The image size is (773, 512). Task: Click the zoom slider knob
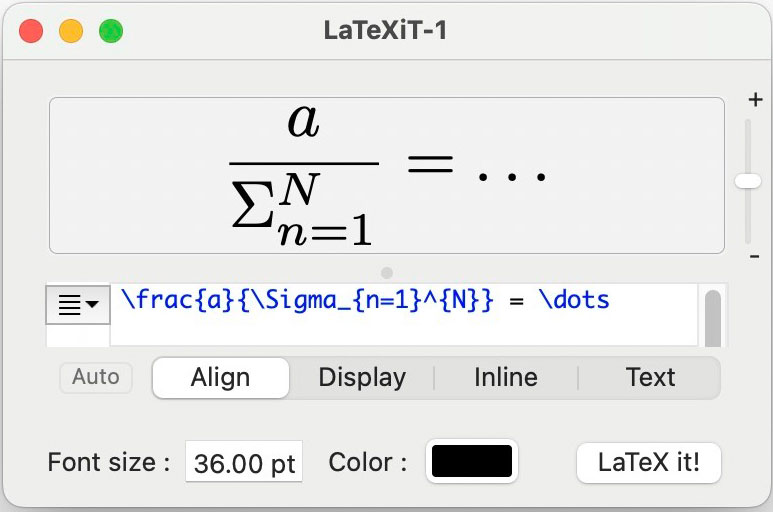click(748, 180)
